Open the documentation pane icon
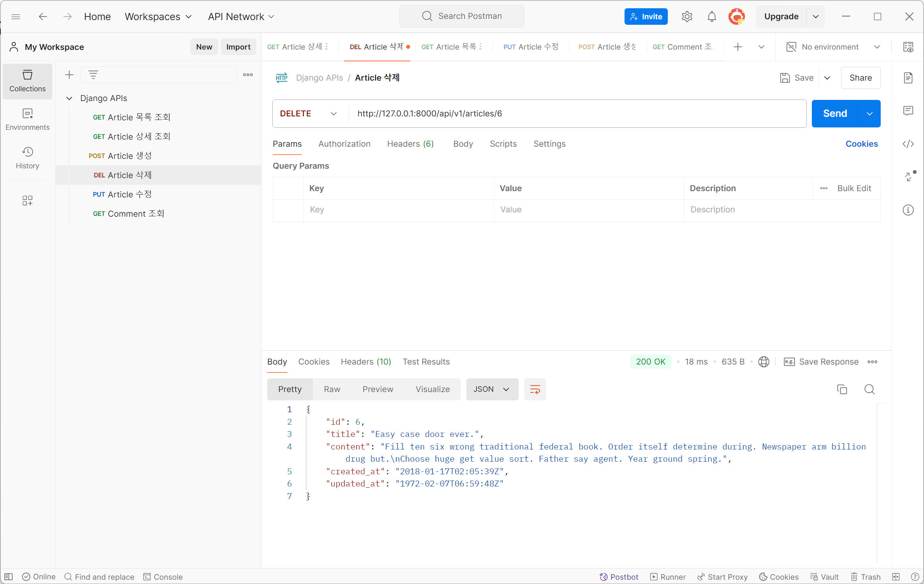This screenshot has height=584, width=924. coord(908,78)
